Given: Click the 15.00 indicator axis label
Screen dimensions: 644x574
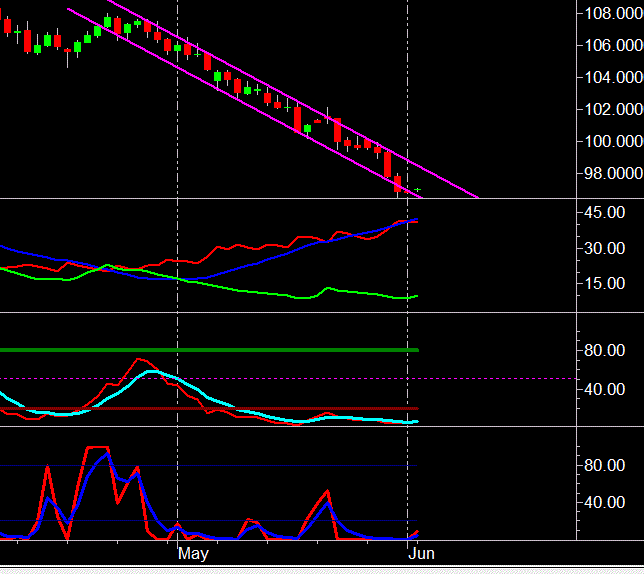Looking at the screenshot, I should pyautogui.click(x=604, y=283).
